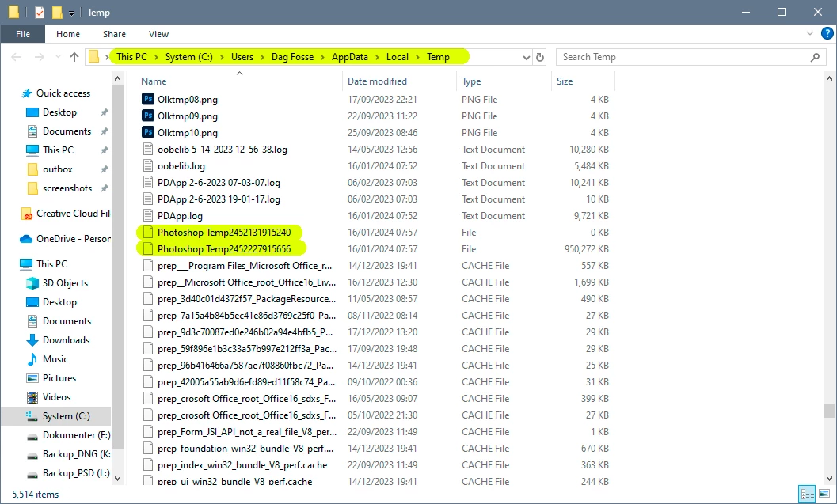Open recent locations dropdown arrow

point(57,57)
